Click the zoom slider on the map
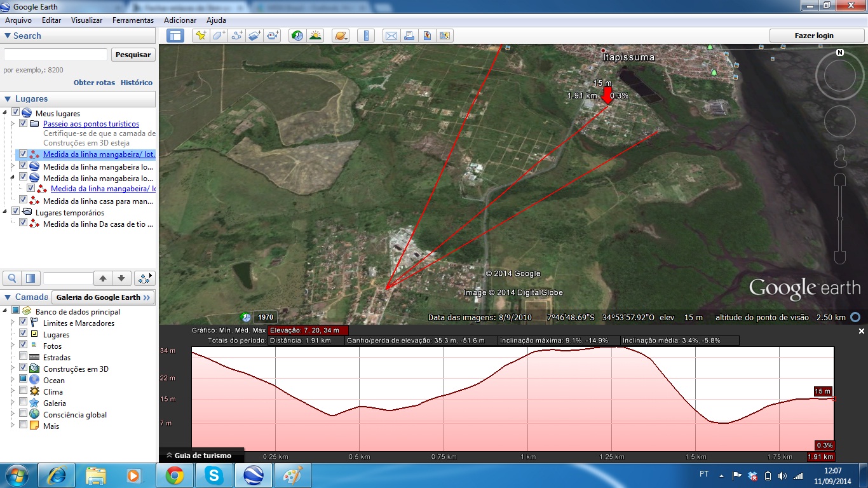Screen dimensions: 868x488 [x=840, y=218]
